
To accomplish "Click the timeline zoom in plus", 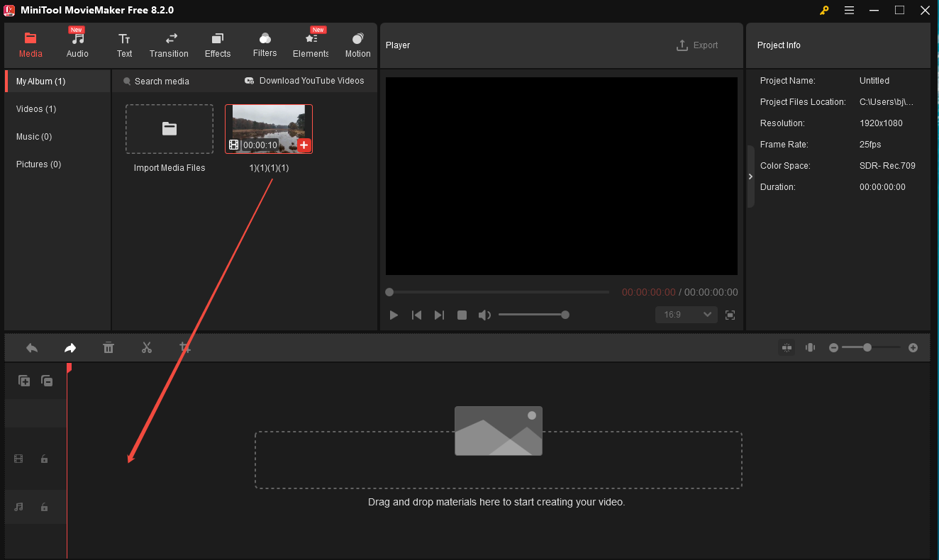I will (913, 347).
